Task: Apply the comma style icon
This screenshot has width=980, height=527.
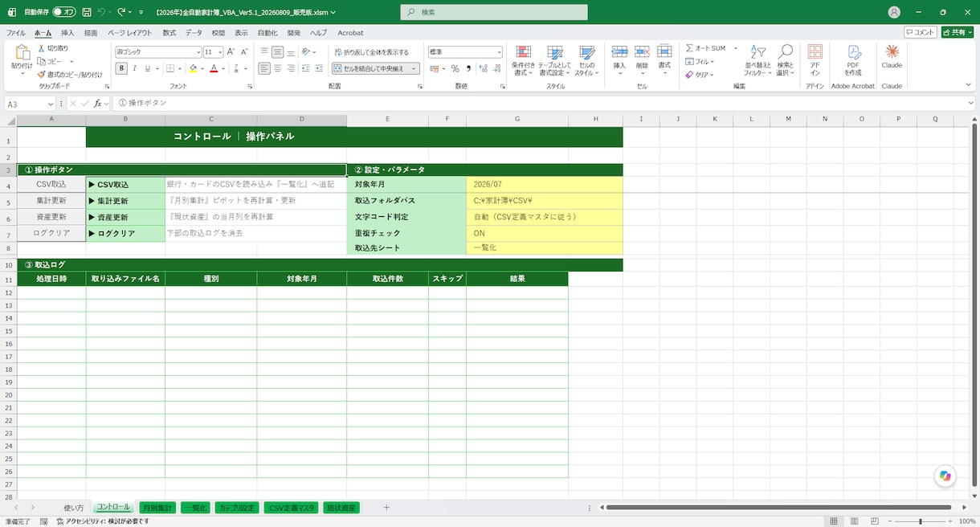Action: point(468,68)
